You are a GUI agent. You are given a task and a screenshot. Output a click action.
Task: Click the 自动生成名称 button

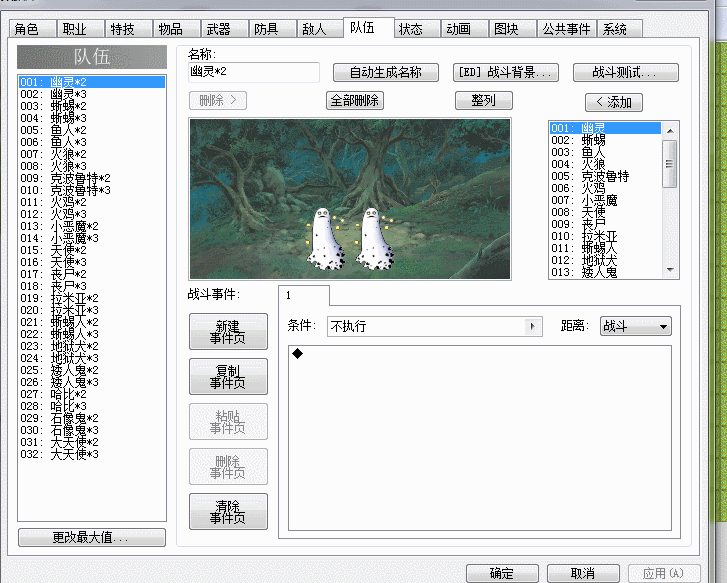click(x=386, y=72)
